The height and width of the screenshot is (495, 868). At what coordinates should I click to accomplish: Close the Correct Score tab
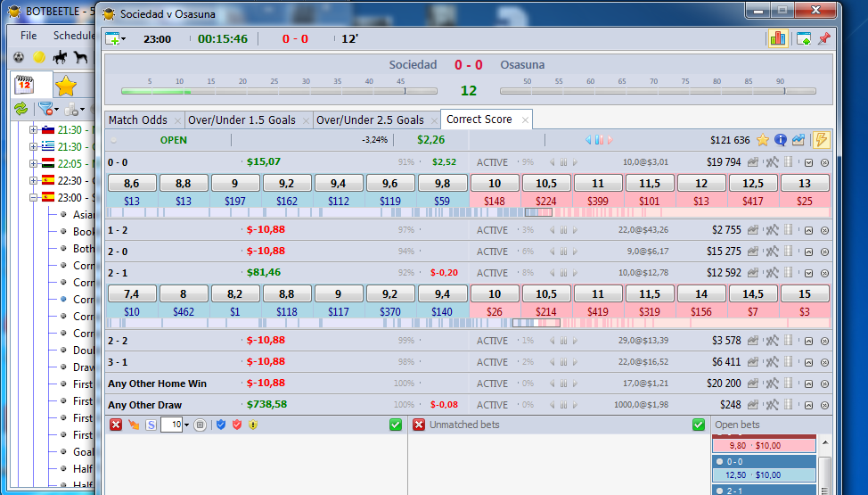525,120
